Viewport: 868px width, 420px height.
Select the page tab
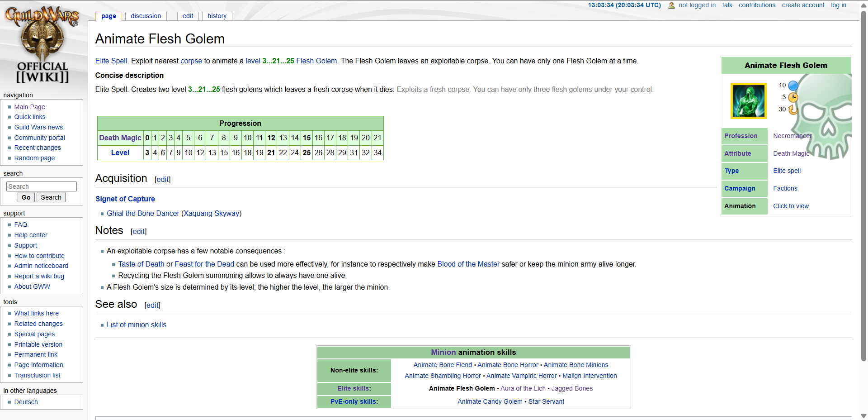coord(108,16)
